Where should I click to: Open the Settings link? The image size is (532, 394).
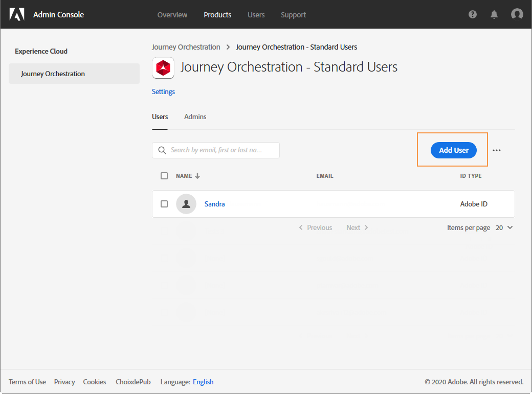[x=163, y=91]
